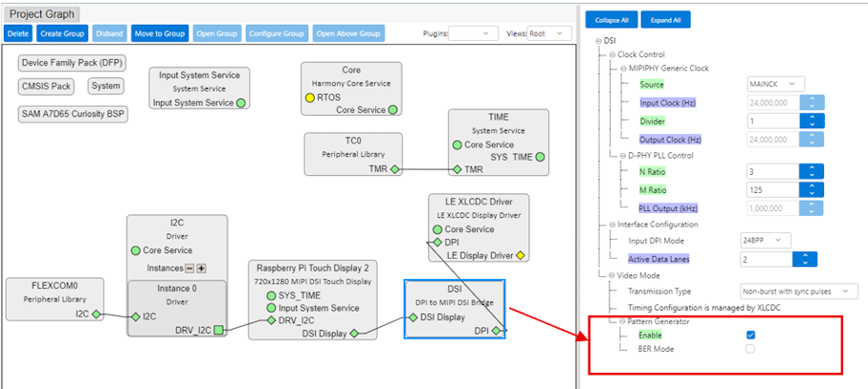Check the BER Mode checkbox
The width and height of the screenshot is (868, 389).
pos(751,349)
